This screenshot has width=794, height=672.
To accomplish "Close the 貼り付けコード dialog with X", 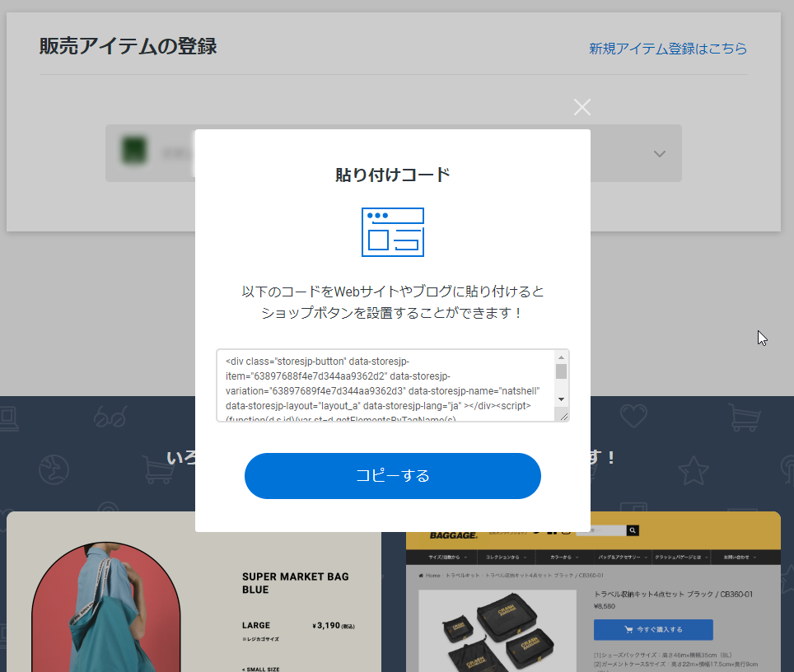I will pyautogui.click(x=582, y=107).
